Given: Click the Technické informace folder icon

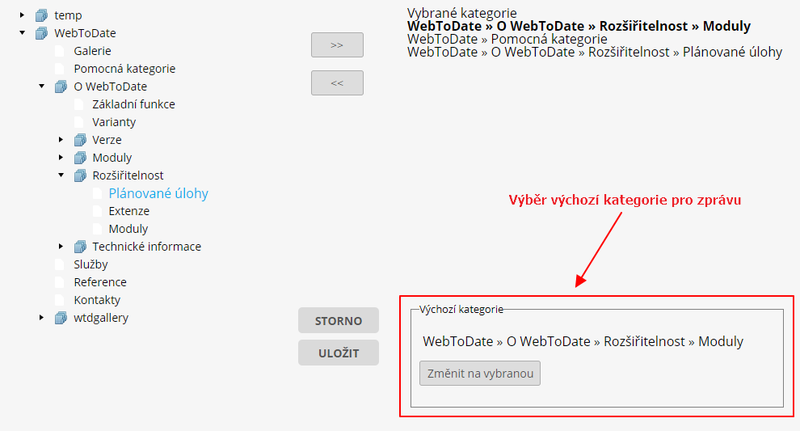Looking at the screenshot, I should pos(79,247).
